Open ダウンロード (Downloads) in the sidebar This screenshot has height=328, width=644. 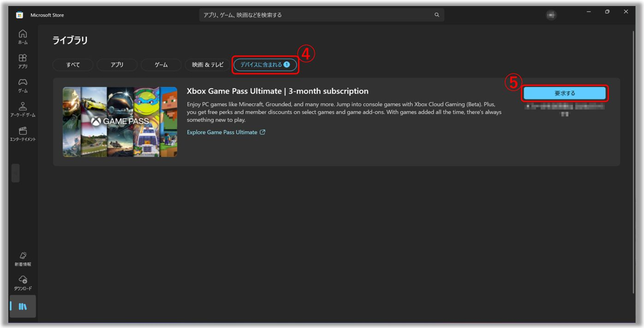[23, 283]
